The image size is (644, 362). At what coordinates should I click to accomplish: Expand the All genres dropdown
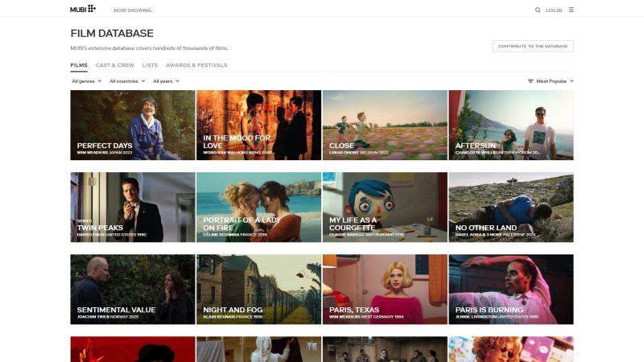87,81
